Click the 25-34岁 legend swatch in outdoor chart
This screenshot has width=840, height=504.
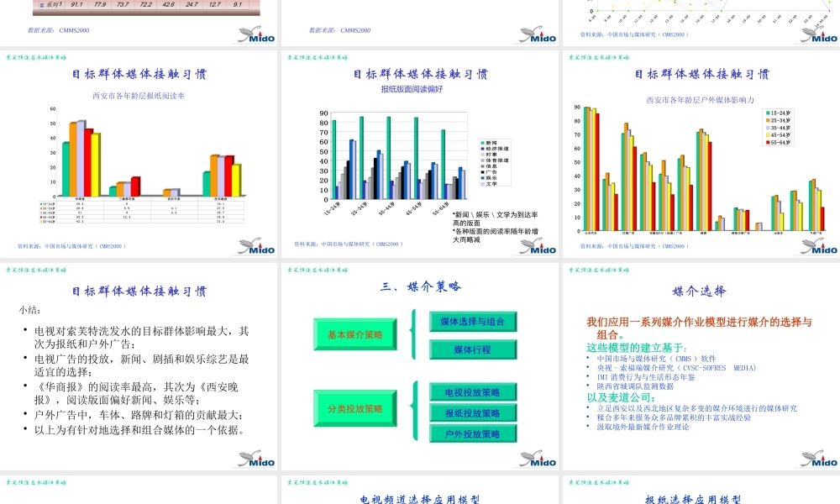(768, 120)
